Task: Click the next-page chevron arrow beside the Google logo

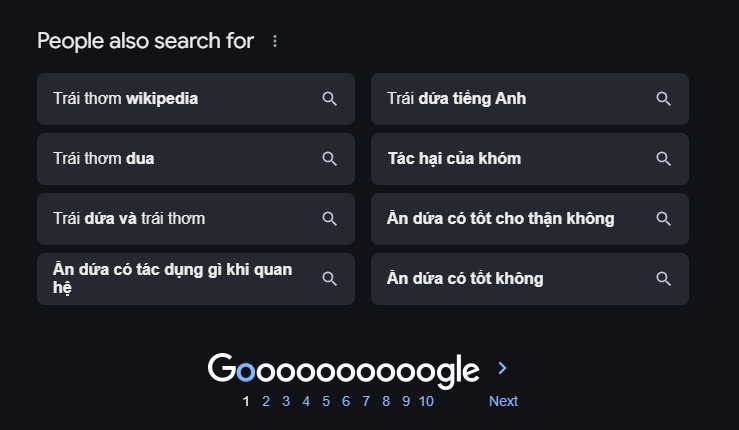Action: [502, 369]
